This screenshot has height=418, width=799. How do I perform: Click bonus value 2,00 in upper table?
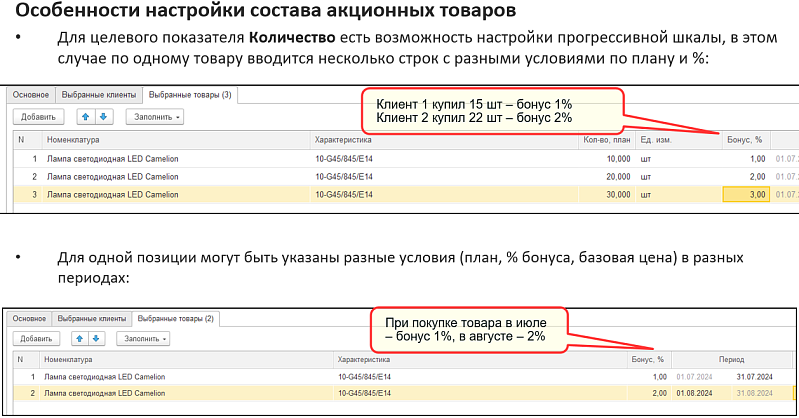(757, 177)
